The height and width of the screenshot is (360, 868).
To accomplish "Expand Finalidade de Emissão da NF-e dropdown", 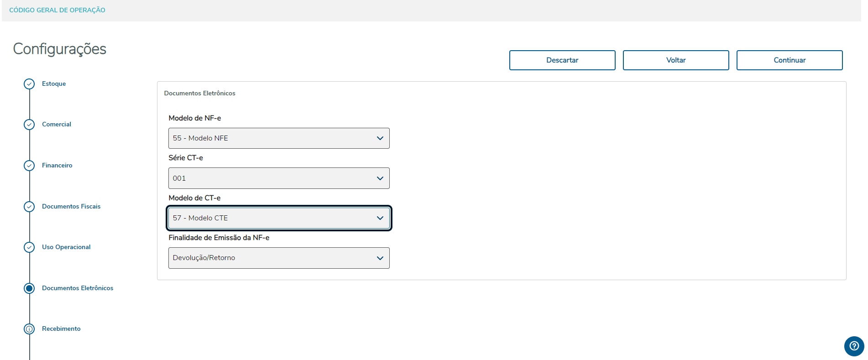I will click(x=278, y=258).
